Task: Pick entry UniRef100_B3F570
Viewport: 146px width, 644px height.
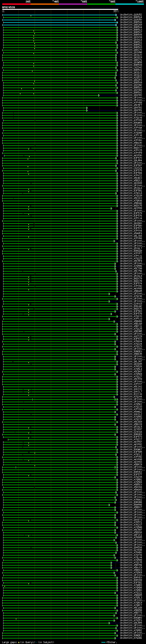Action: click(131, 158)
